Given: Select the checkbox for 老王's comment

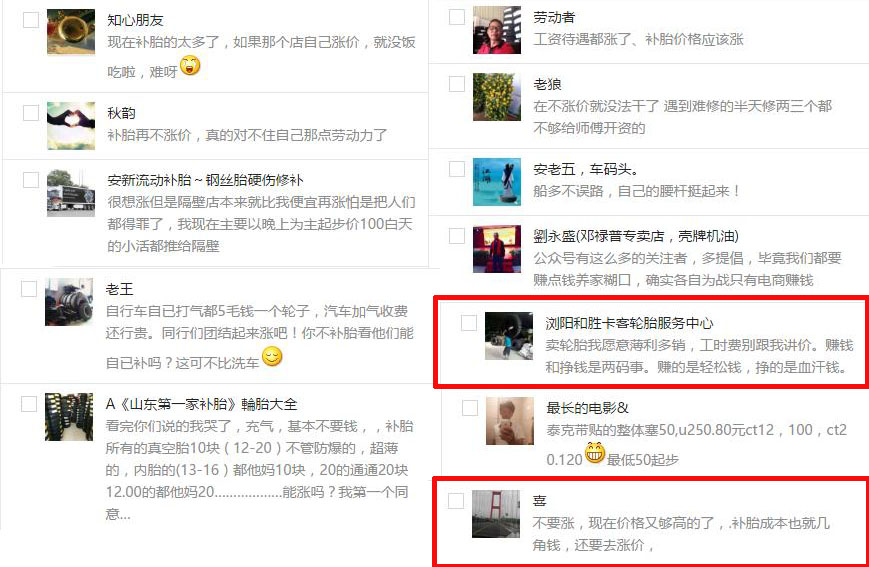Looking at the screenshot, I should 29,289.
